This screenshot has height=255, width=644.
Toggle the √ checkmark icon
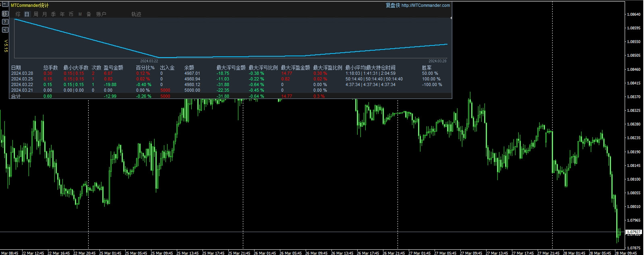point(5,30)
